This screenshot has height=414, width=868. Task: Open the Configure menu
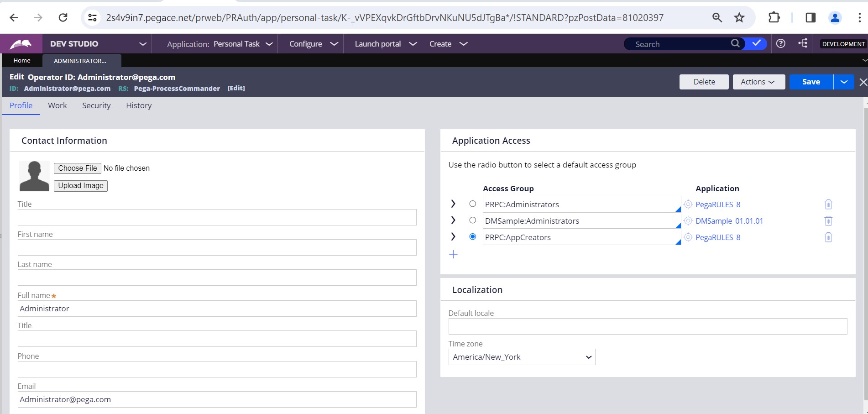point(314,44)
